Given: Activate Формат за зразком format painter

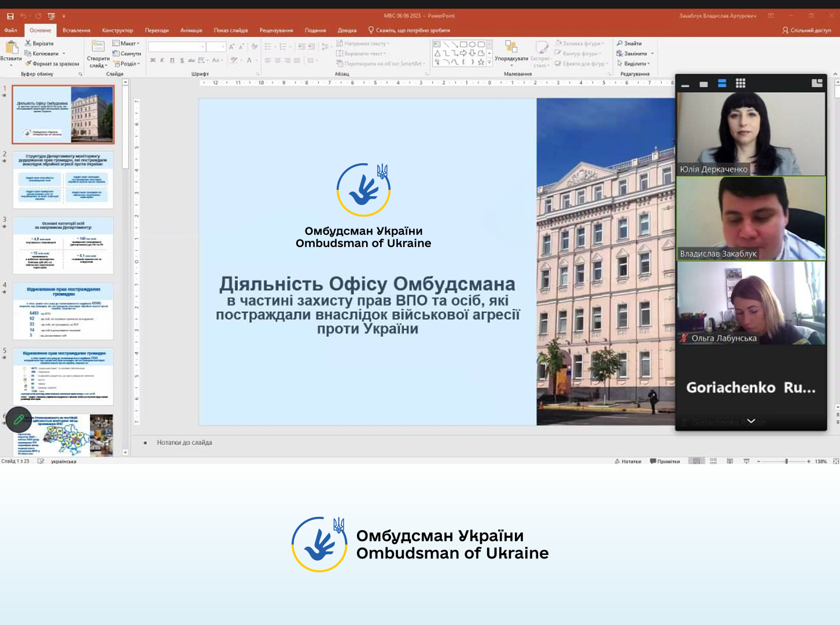Looking at the screenshot, I should (x=52, y=64).
